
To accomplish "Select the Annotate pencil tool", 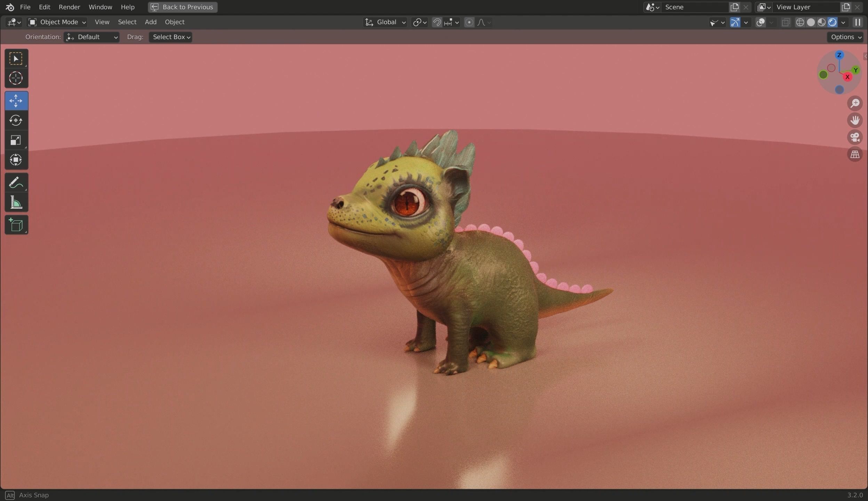I will (x=16, y=182).
